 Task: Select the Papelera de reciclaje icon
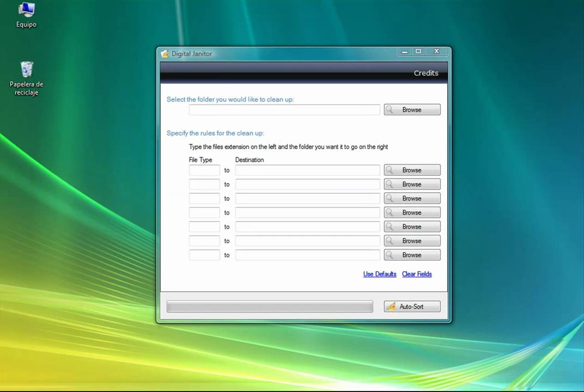(x=26, y=78)
